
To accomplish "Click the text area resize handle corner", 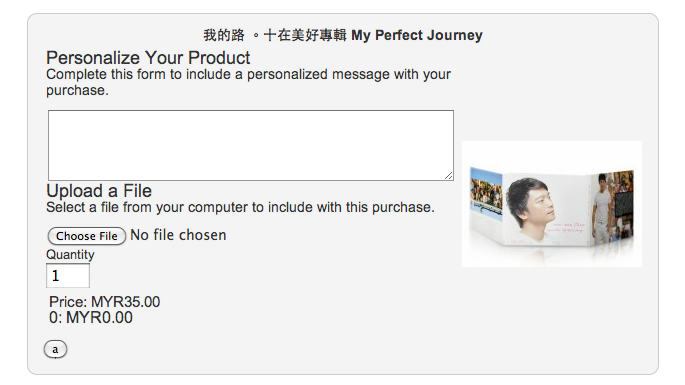I will coord(449,176).
